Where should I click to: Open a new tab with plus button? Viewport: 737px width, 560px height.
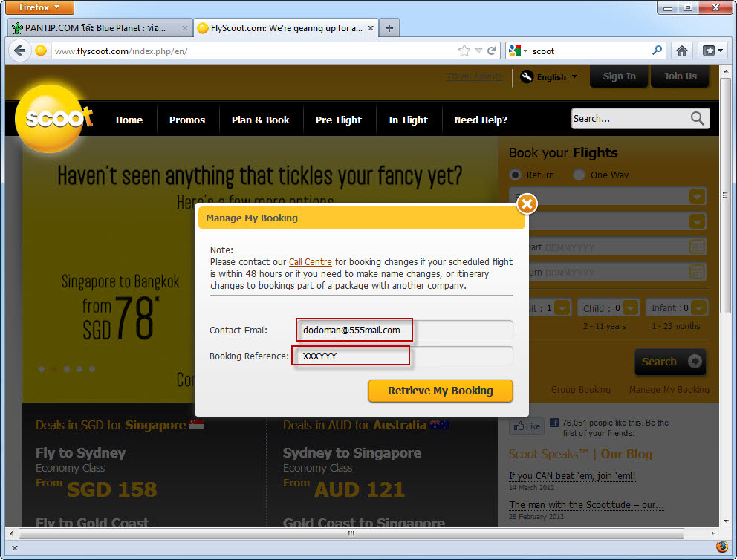pyautogui.click(x=389, y=28)
